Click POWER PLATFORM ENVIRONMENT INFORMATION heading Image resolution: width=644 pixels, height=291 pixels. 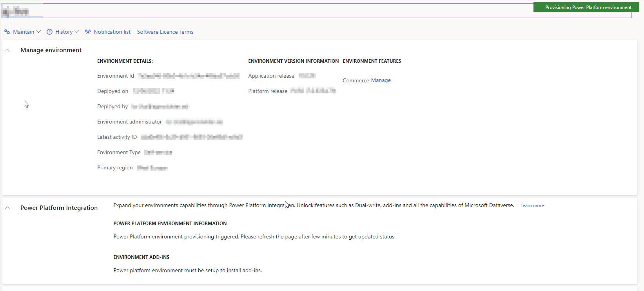[x=170, y=224]
